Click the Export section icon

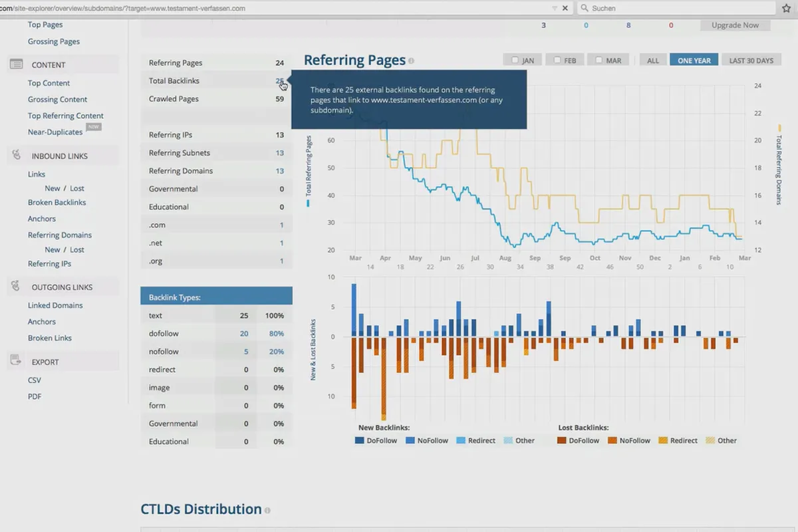[17, 361]
